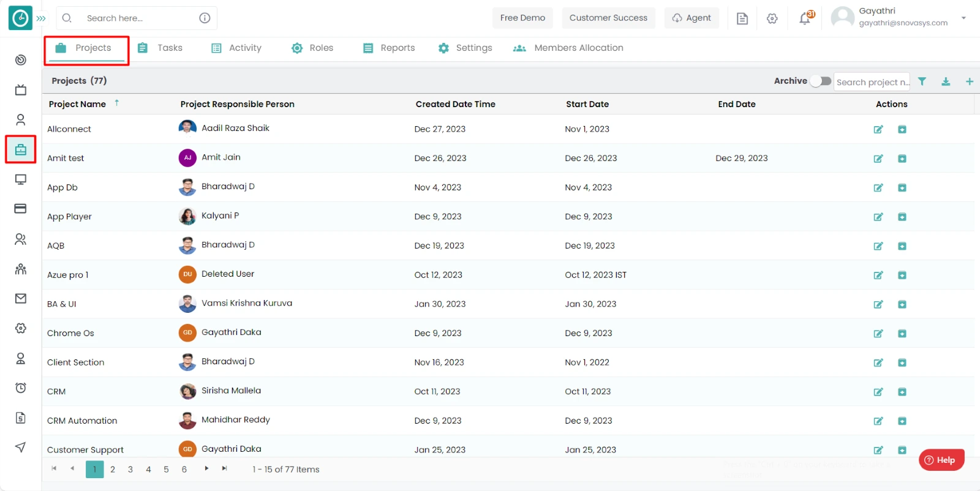Click the download projects icon
The image size is (980, 491).
click(946, 81)
